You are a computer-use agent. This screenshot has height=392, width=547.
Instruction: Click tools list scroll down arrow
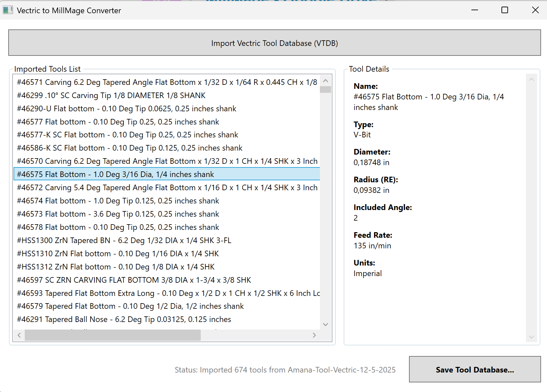click(325, 324)
